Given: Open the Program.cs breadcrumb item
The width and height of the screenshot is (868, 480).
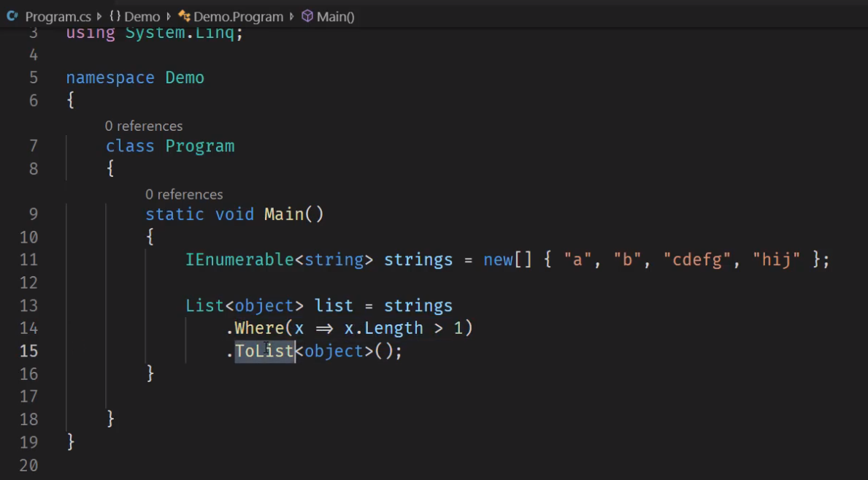Looking at the screenshot, I should pyautogui.click(x=59, y=16).
